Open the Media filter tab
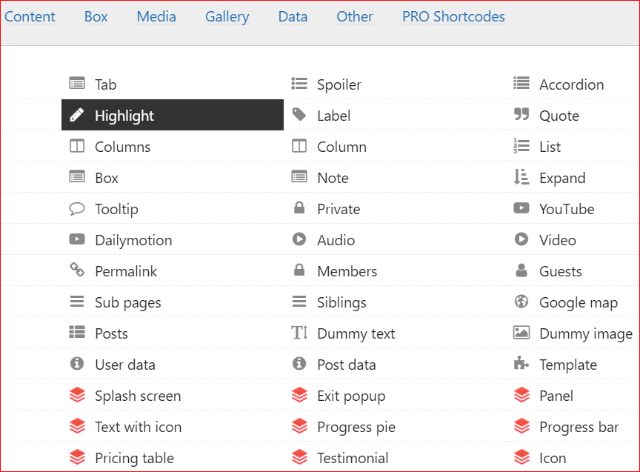Screen dimensions: 640x472 coord(156,17)
